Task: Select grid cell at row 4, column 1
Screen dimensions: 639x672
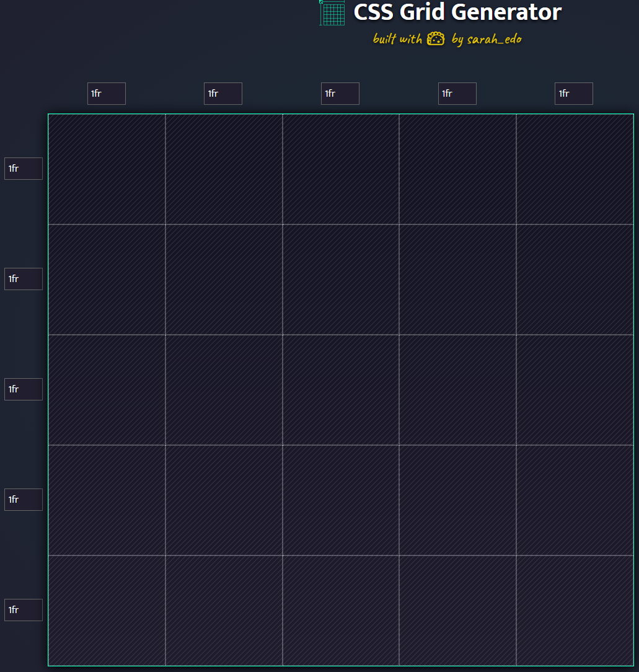Action: tap(107, 500)
